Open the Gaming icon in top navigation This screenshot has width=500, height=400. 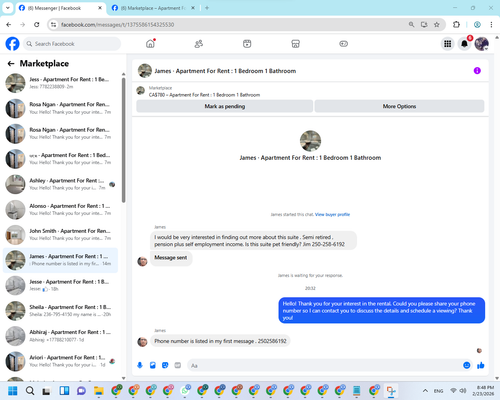click(x=344, y=44)
